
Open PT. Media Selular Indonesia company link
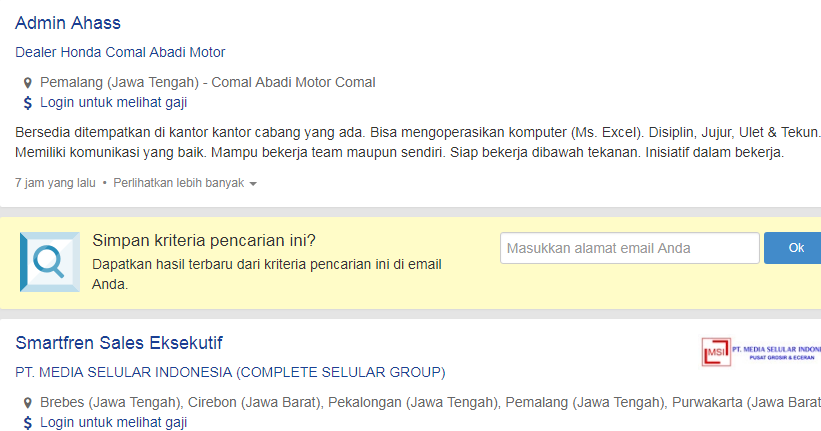pyautogui.click(x=230, y=373)
